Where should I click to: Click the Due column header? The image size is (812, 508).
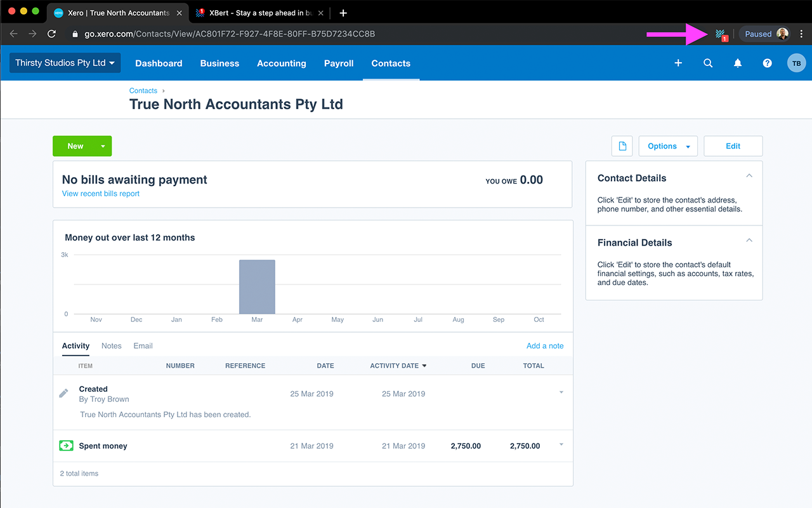coord(478,366)
